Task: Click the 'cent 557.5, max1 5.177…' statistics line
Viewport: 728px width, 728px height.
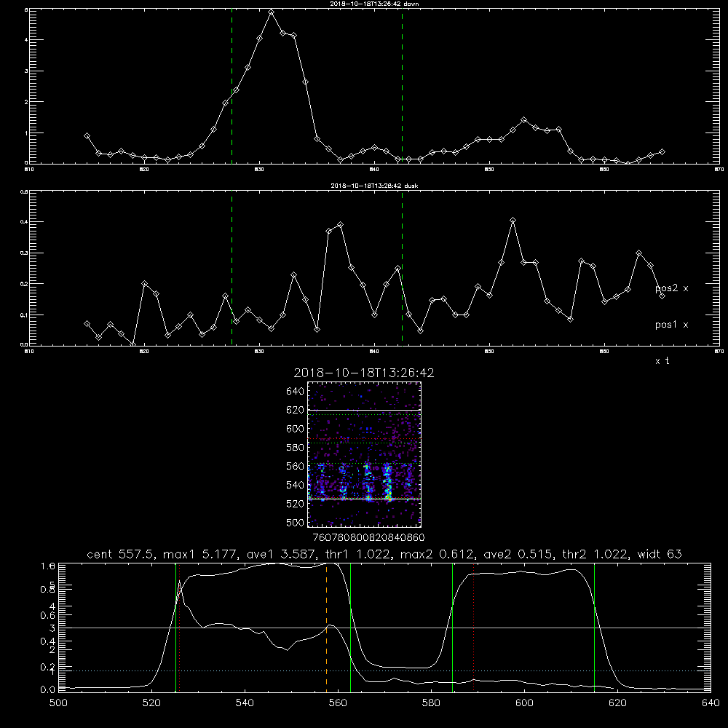Action: coord(384,554)
